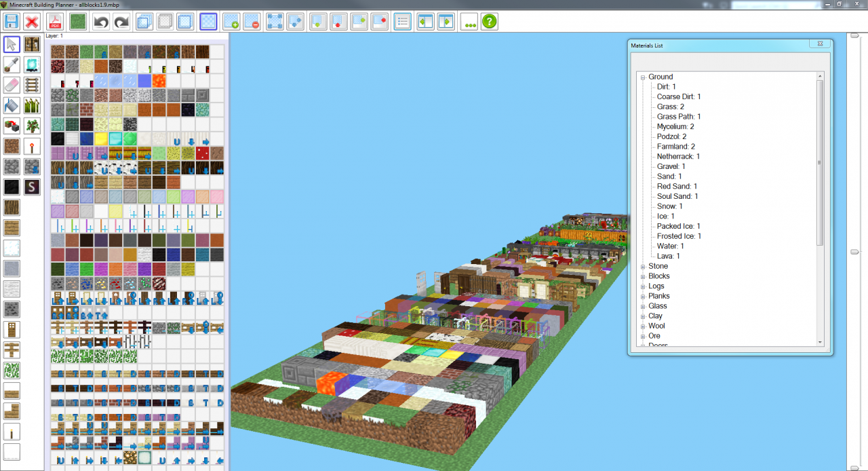This screenshot has width=868, height=471.
Task: Select the S-marked dark block icon
Action: coord(32,187)
